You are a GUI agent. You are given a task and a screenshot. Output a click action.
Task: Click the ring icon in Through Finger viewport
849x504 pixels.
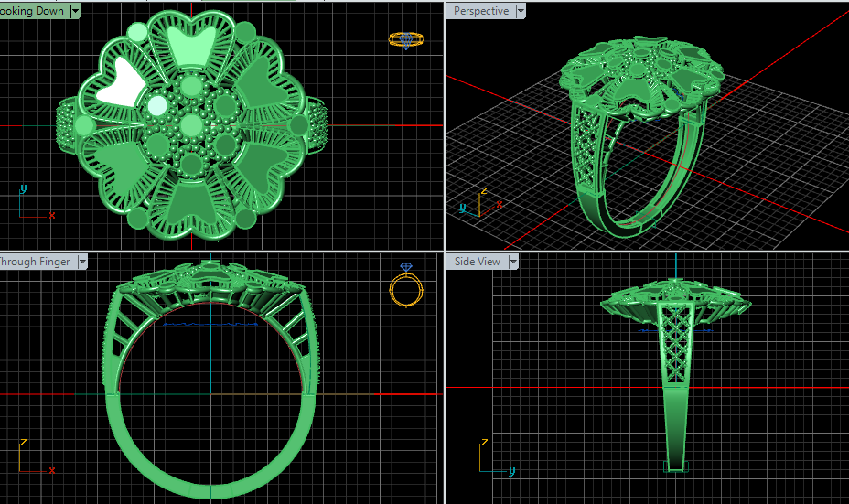(405, 286)
